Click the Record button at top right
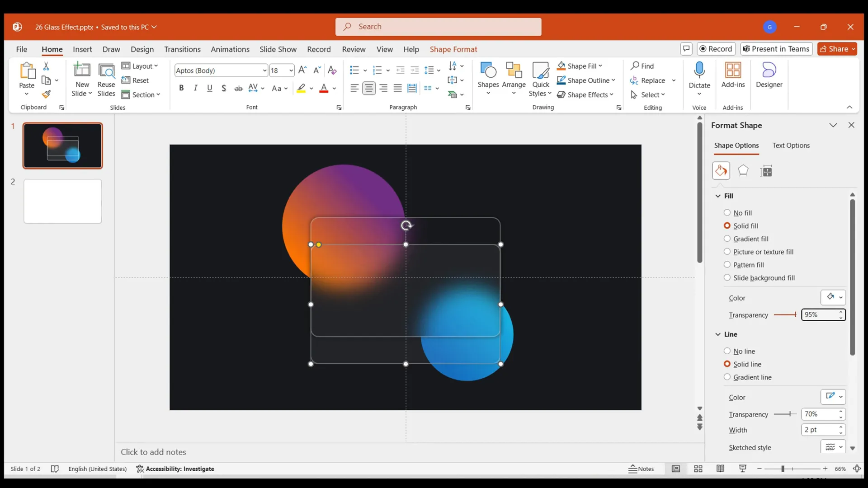868x488 pixels. 716,49
